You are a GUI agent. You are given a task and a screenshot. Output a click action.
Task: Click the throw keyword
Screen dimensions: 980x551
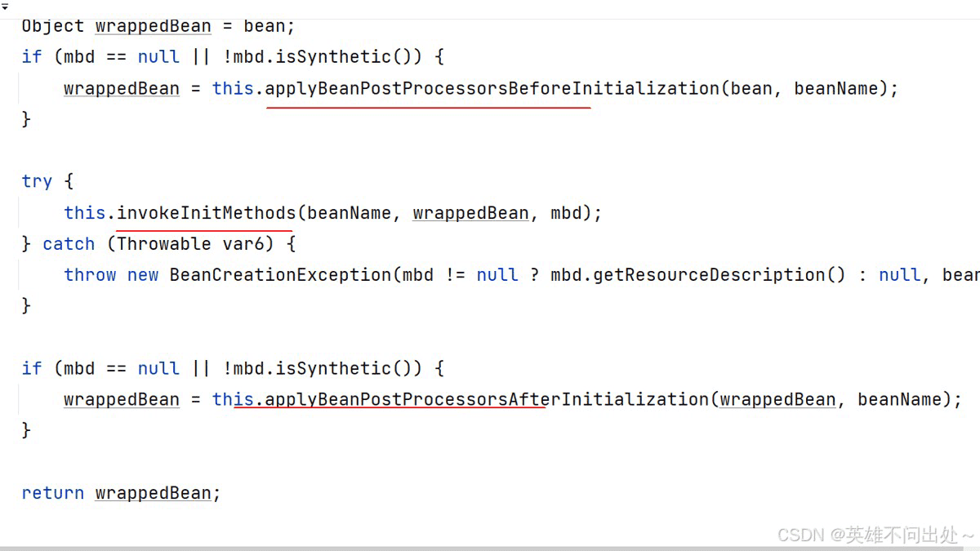click(90, 275)
